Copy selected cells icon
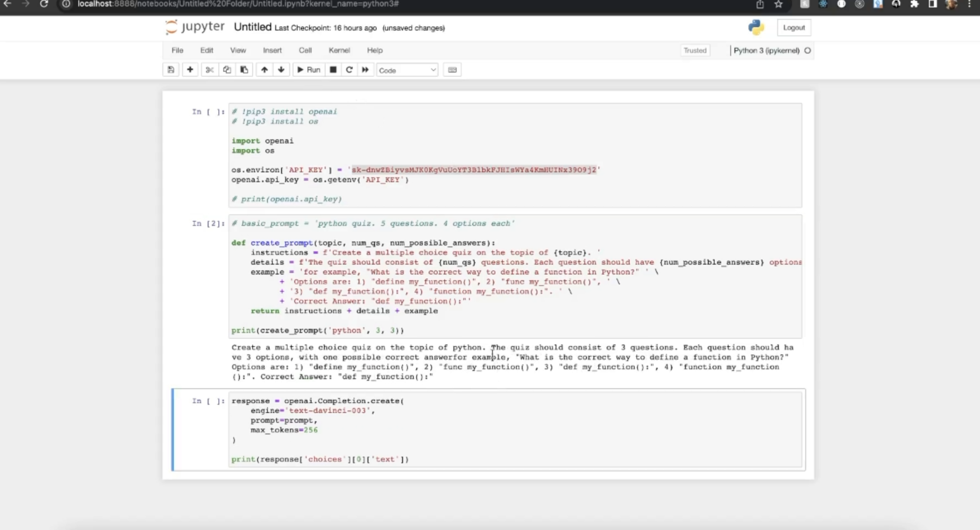The image size is (980, 530). click(x=227, y=70)
